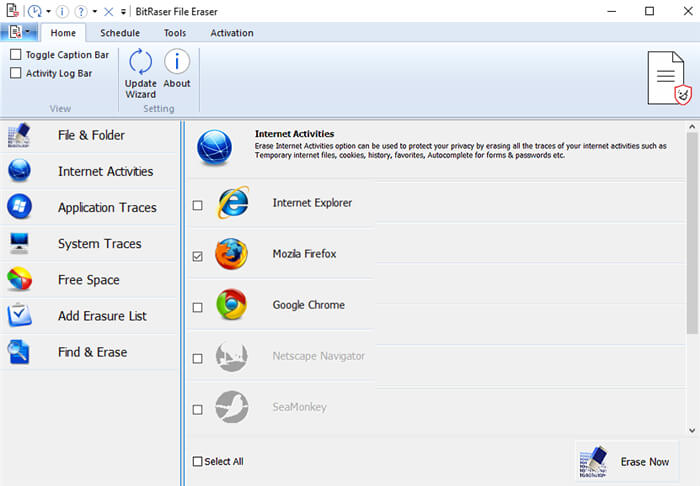Screen dimensions: 700x486
Task: Expand the dropdown arrow next to clock icon
Action: [48, 12]
